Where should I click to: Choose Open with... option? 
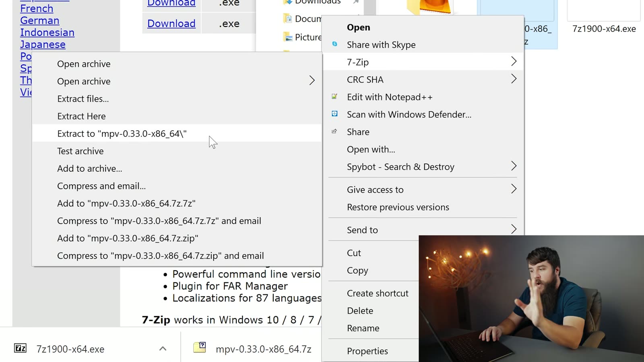coord(423,149)
